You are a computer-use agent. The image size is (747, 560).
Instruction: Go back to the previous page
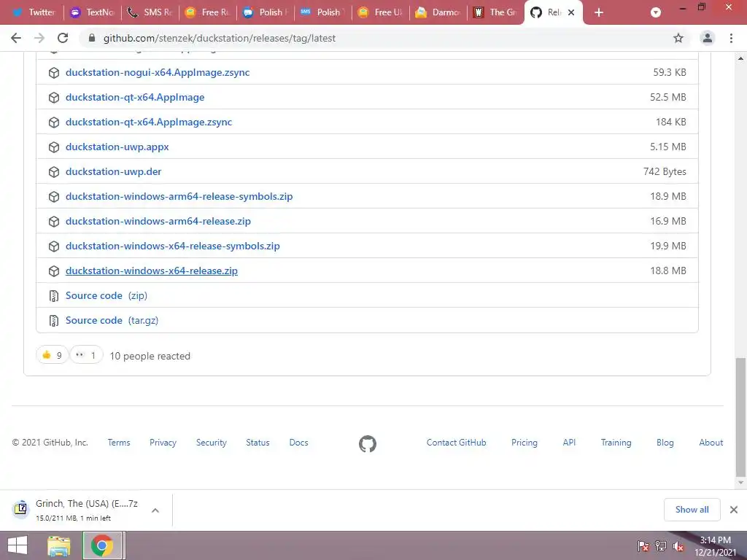coord(16,38)
